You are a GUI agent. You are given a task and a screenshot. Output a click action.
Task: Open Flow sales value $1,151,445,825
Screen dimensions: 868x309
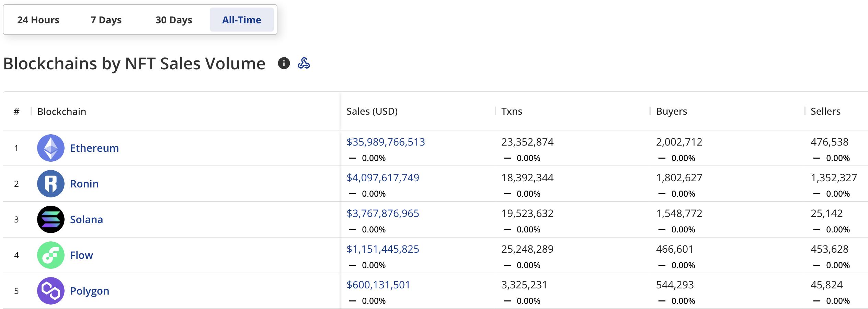click(383, 249)
